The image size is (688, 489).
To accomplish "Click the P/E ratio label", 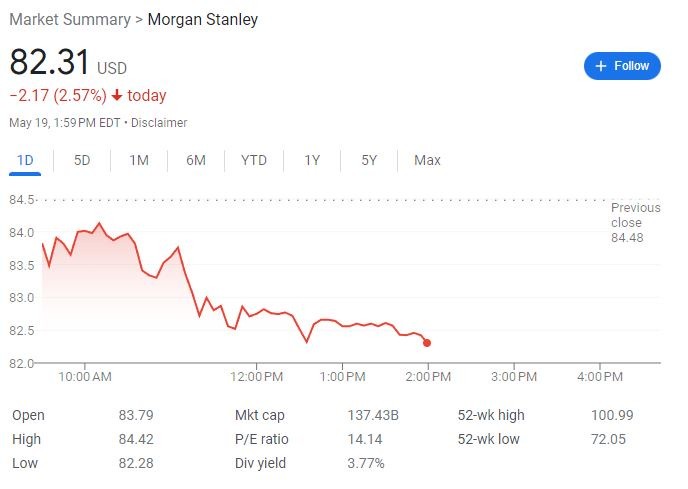I will click(262, 439).
